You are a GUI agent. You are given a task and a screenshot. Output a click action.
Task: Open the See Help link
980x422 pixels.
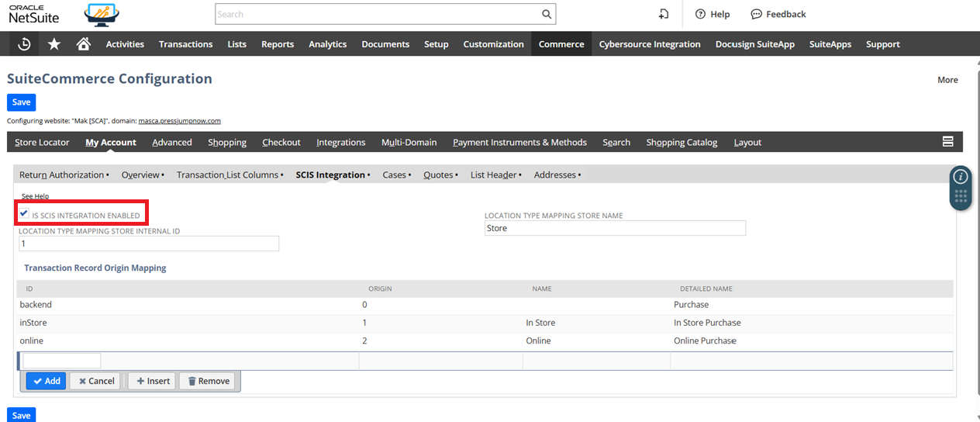(x=35, y=196)
